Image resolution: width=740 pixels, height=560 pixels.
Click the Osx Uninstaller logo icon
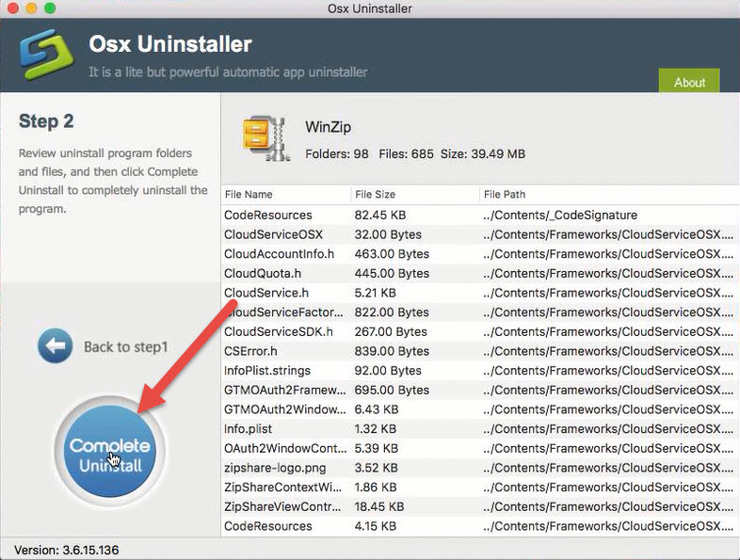coord(47,54)
